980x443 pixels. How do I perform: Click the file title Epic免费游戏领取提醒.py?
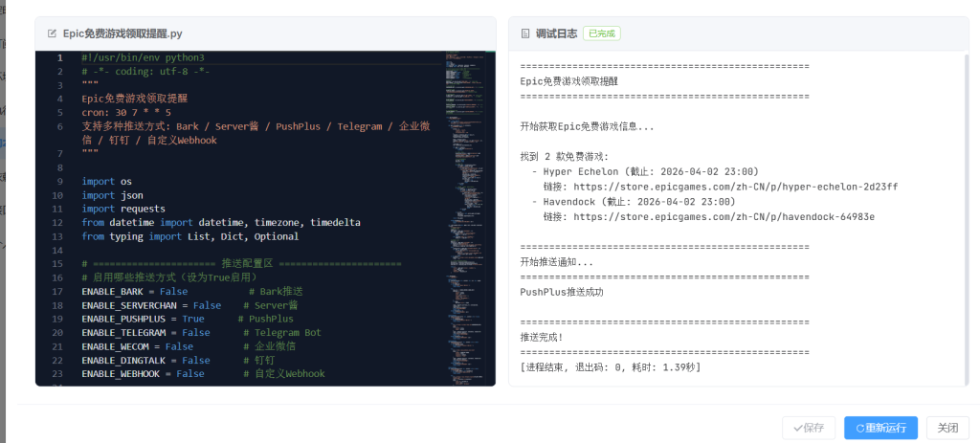122,33
